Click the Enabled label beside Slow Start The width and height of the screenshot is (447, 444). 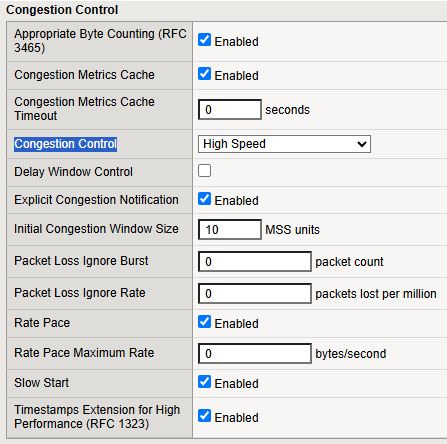point(236,384)
